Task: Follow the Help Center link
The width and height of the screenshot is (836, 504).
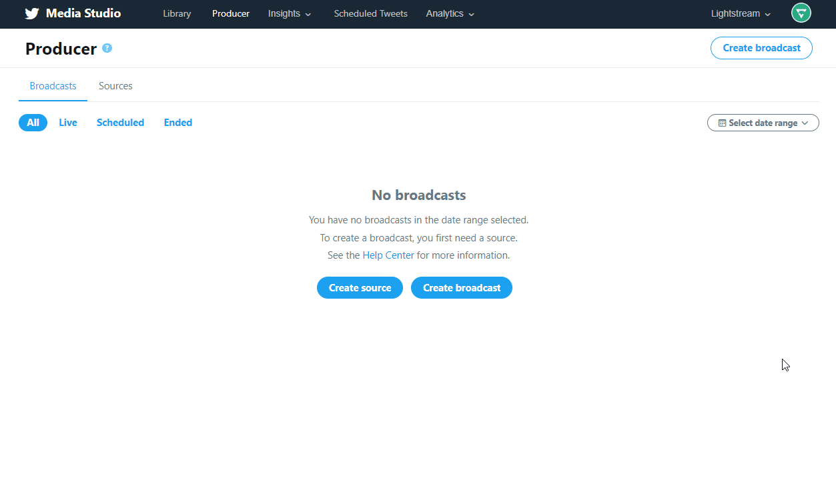Action: point(388,255)
